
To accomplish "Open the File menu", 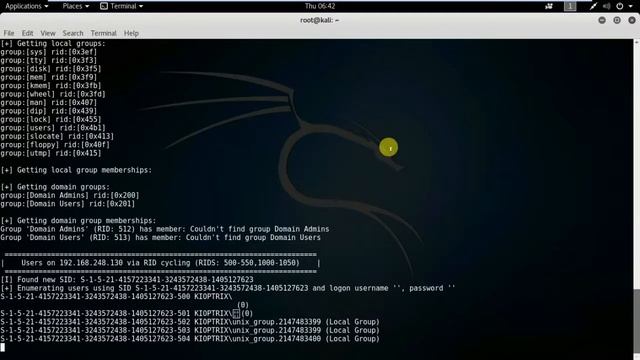I will tap(9, 33).
